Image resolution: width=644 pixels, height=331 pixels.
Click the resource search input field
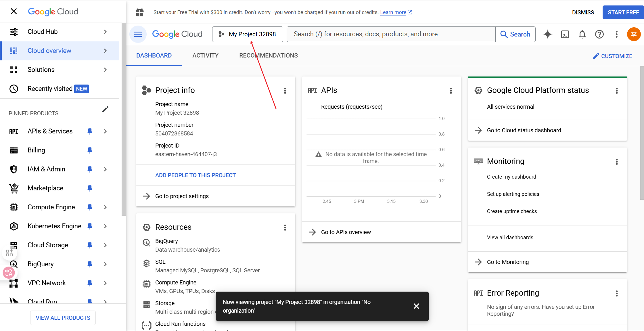[391, 34]
